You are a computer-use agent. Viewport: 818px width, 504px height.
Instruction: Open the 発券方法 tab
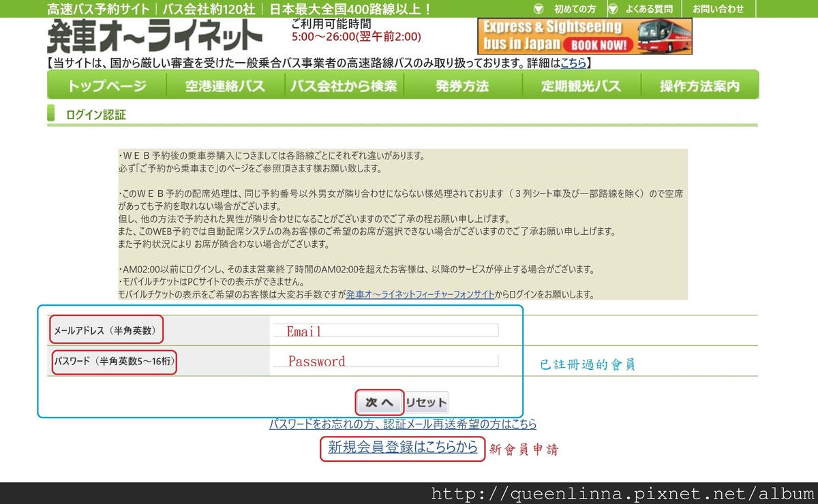461,84
